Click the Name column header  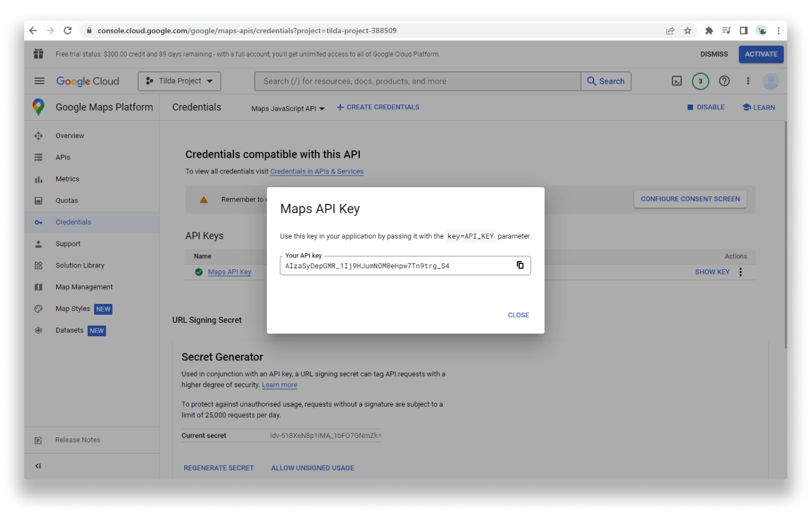point(203,257)
